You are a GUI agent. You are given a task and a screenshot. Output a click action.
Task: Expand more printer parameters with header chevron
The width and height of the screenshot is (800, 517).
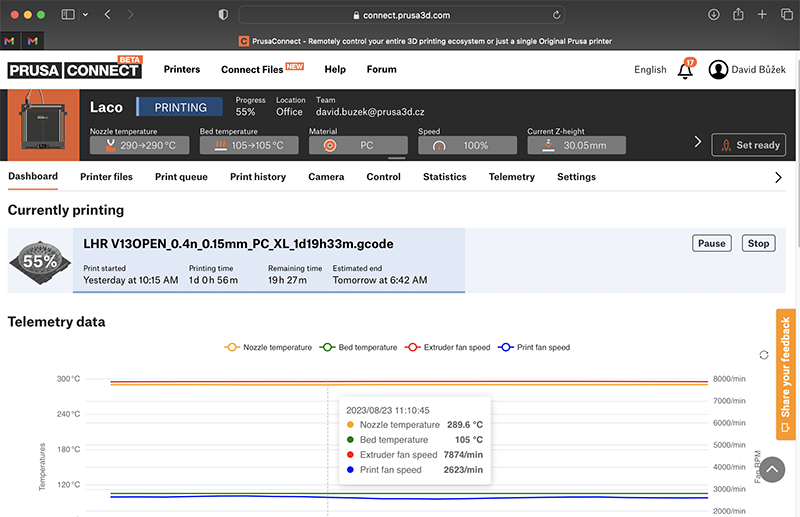point(697,141)
